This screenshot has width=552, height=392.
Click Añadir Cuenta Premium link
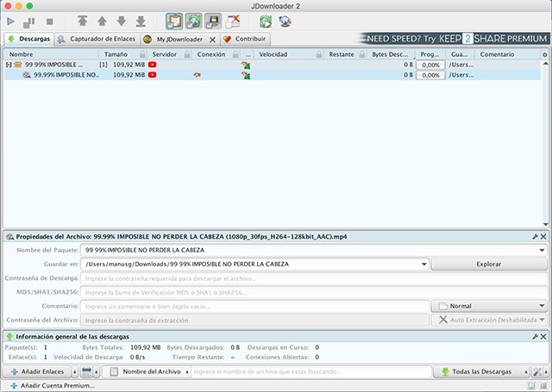coord(53,386)
